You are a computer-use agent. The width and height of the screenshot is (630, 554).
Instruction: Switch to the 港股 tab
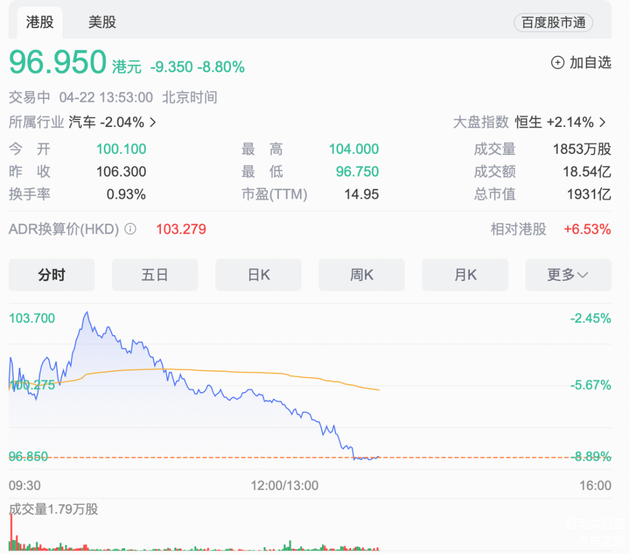point(40,22)
